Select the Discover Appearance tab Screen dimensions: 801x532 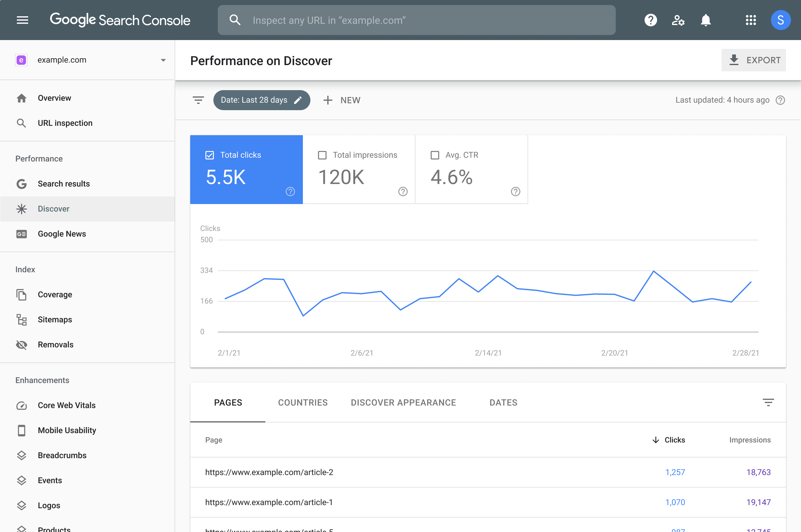(x=403, y=402)
